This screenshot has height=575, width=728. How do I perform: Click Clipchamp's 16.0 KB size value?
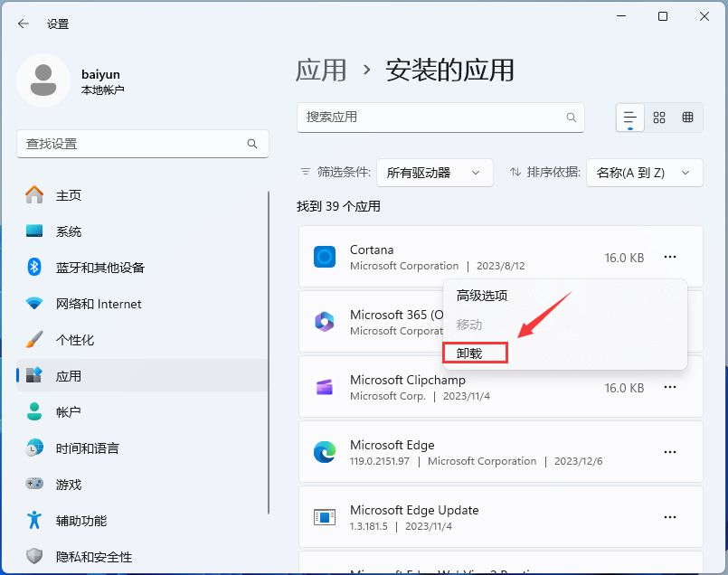pos(624,388)
